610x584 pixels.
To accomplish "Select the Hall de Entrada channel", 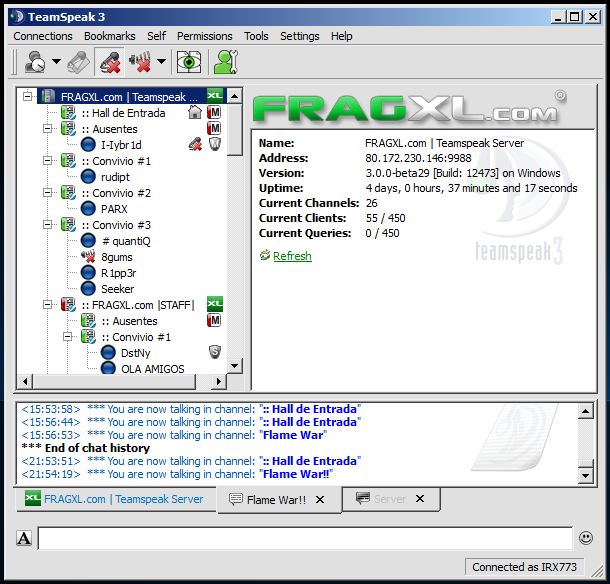I will click(x=123, y=113).
